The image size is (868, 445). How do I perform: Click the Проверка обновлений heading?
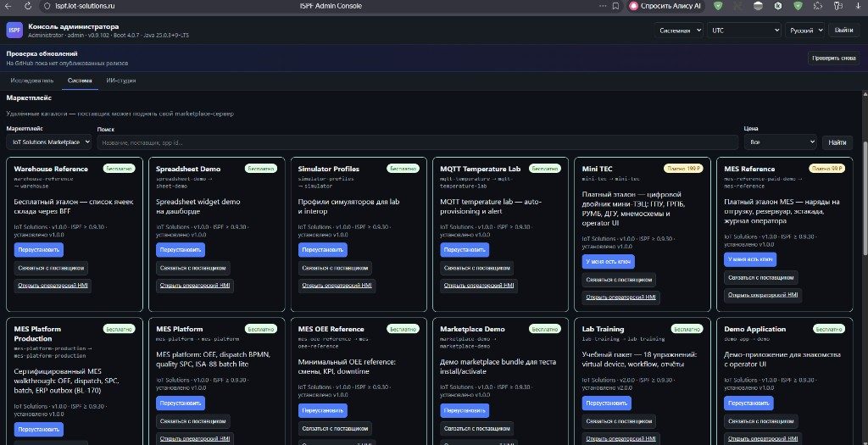[42, 53]
